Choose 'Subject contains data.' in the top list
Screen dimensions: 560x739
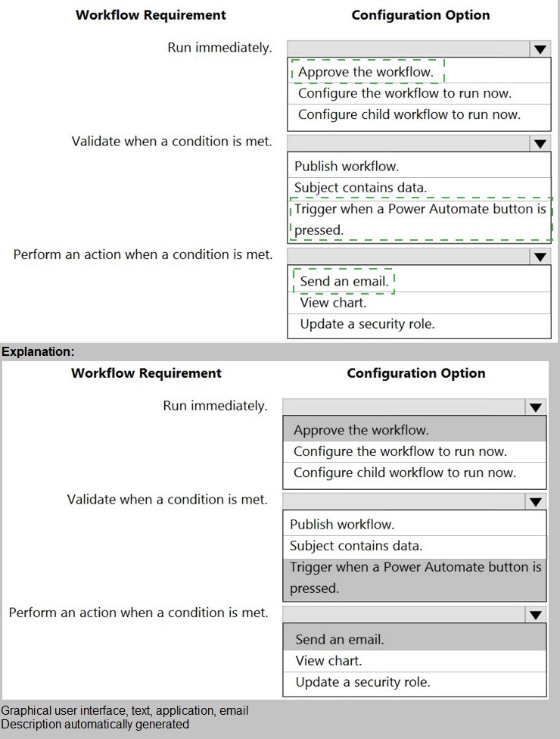(360, 188)
